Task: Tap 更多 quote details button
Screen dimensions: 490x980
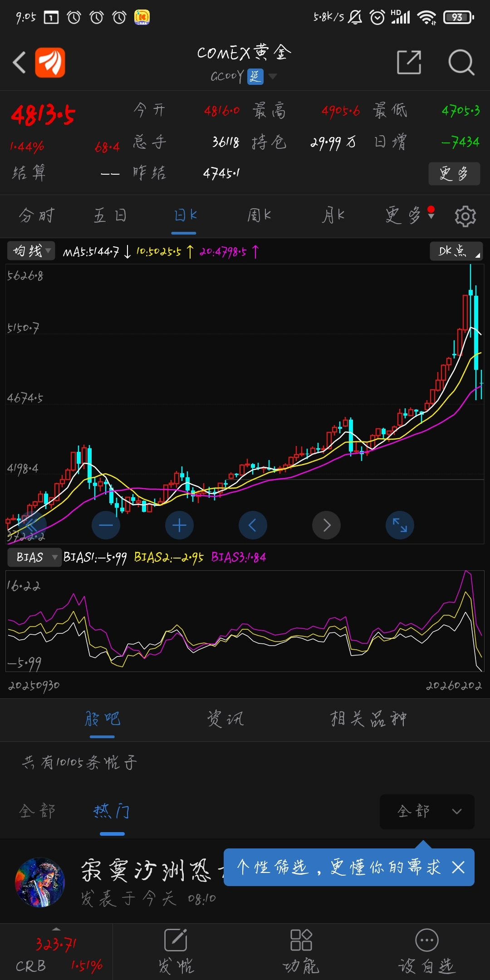Action: 454,173
